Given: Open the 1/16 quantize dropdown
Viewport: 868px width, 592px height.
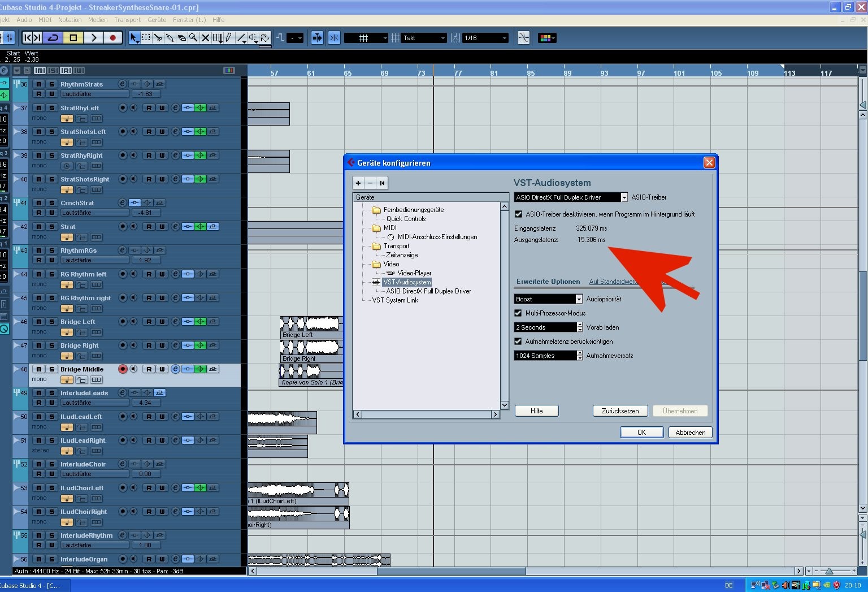Looking at the screenshot, I should click(485, 38).
